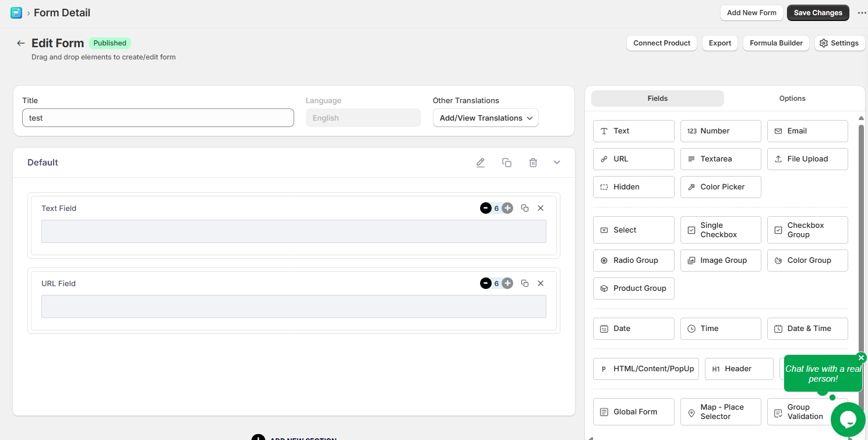The width and height of the screenshot is (868, 440).
Task: Open the three-dot more menu at top right
Action: coord(862,13)
